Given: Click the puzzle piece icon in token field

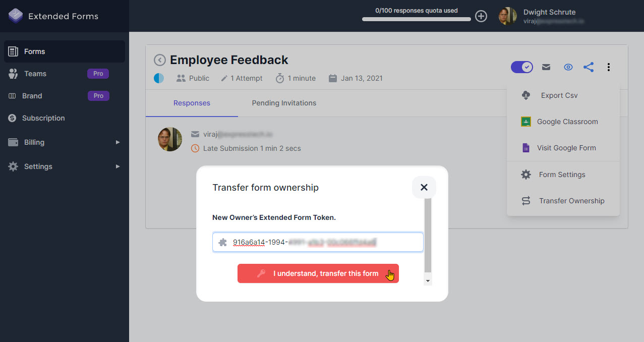Looking at the screenshot, I should [x=222, y=242].
